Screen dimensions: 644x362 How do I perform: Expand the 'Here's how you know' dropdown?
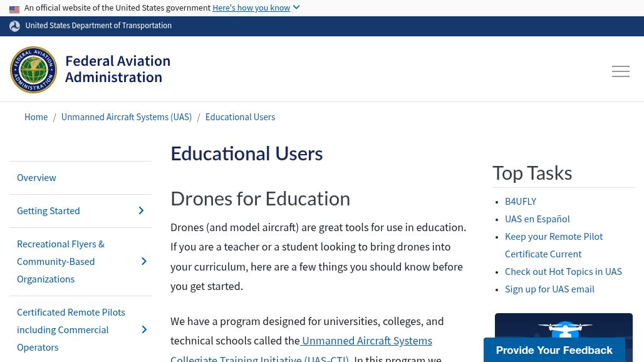[x=256, y=8]
